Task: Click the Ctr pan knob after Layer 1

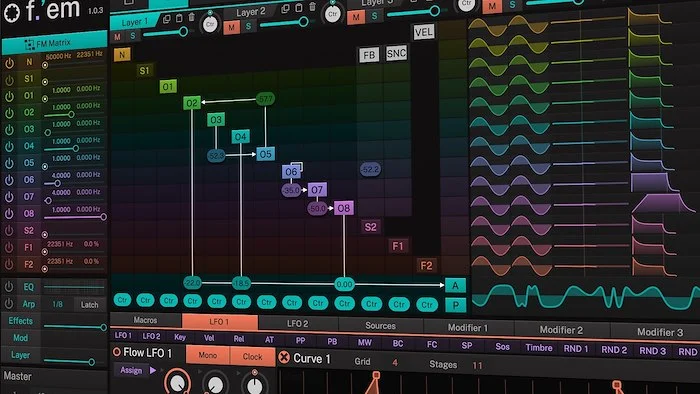Action: (x=210, y=24)
